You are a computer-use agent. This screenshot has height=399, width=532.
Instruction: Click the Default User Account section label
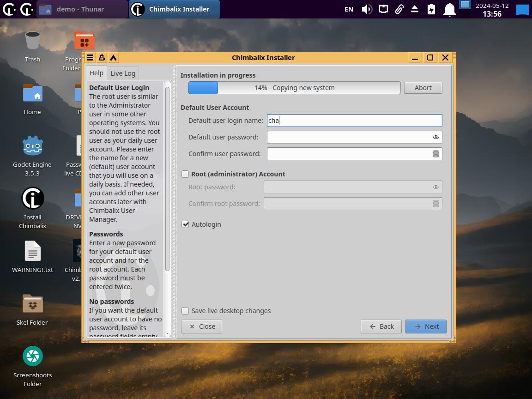215,108
